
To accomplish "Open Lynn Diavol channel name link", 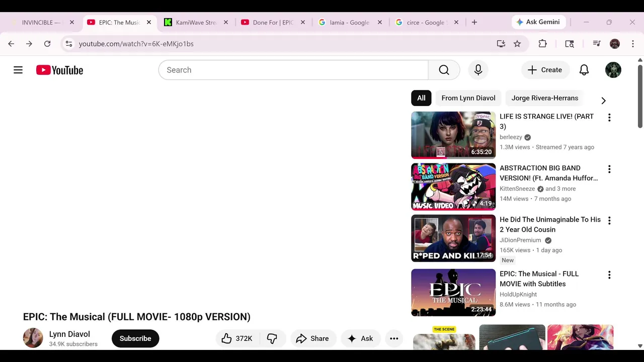I will pos(69,334).
